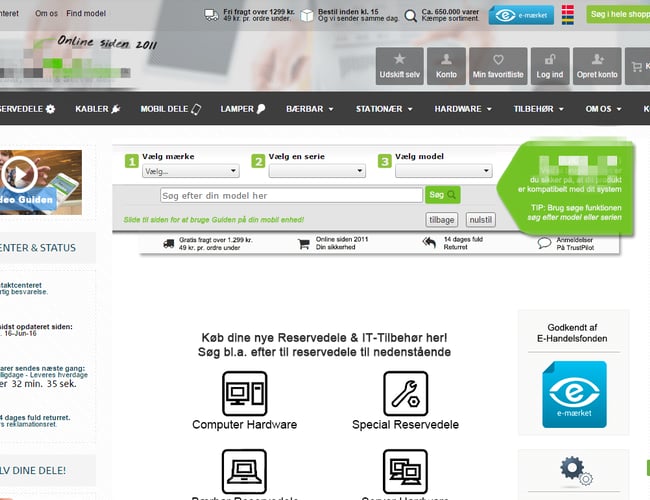Focus the 'Søg efter din model her' field
Viewport: 650px width, 500px height.
291,195
